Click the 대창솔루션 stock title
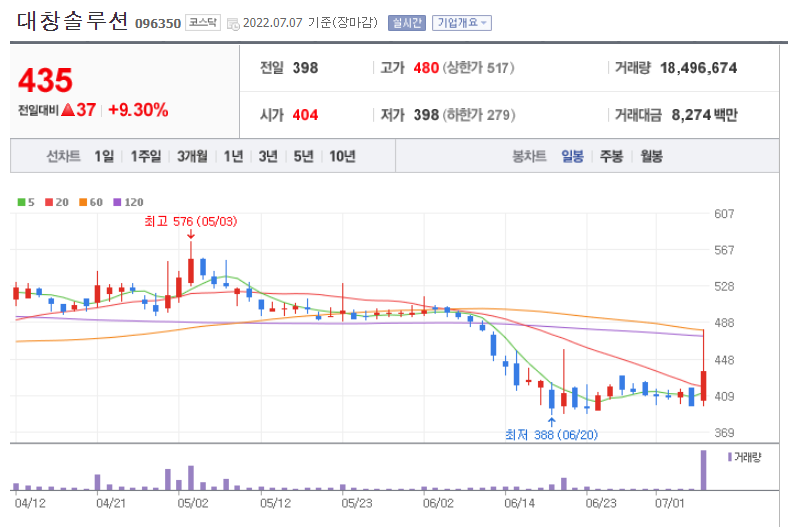The width and height of the screenshot is (788, 527). [x=72, y=22]
